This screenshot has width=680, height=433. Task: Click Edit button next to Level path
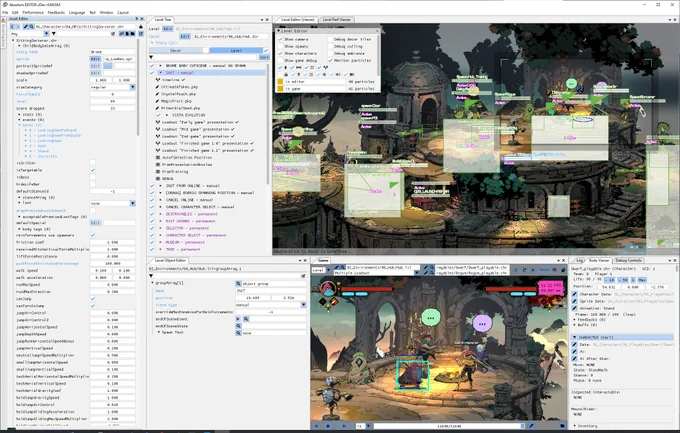pyautogui.click(x=168, y=29)
